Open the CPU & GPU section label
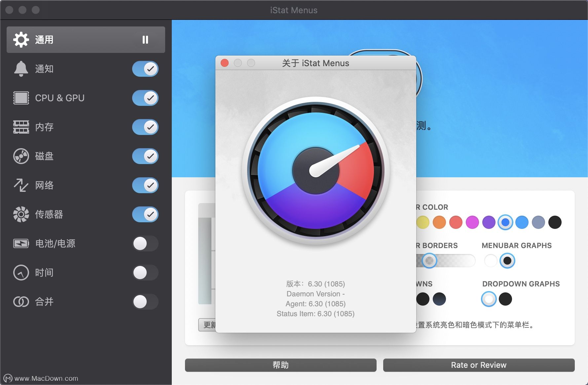The image size is (588, 385). tap(60, 98)
